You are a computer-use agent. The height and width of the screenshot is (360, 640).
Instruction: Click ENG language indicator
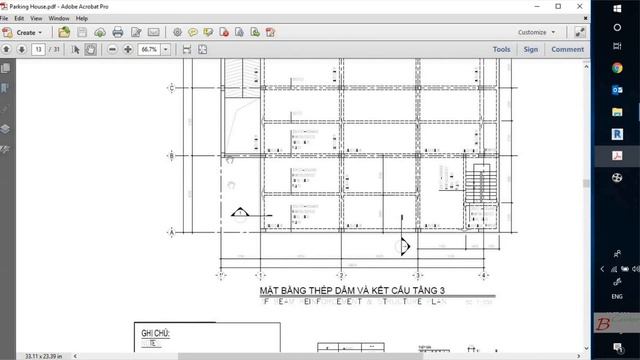click(x=617, y=297)
